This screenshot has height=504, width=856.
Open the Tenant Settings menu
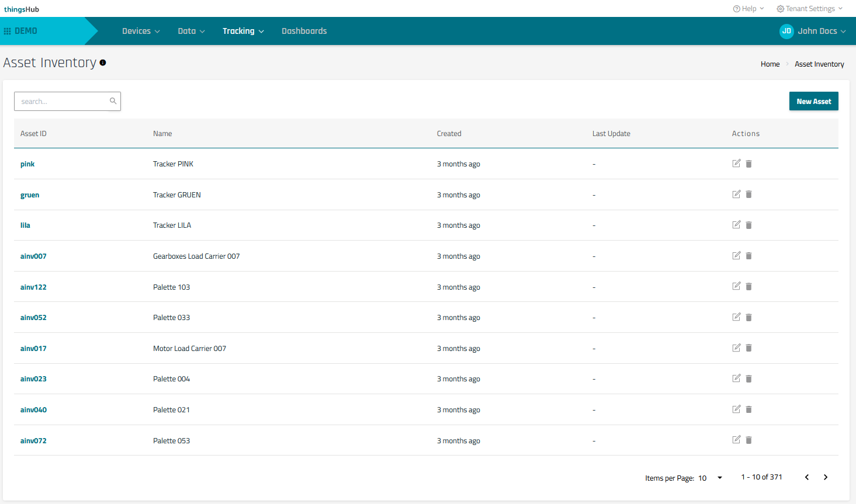point(809,9)
